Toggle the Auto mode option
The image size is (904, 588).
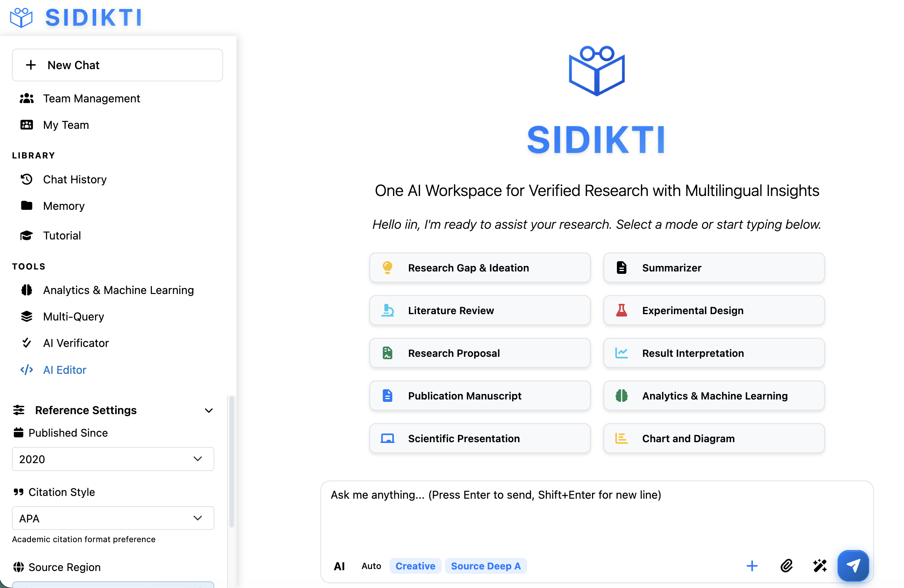point(371,566)
